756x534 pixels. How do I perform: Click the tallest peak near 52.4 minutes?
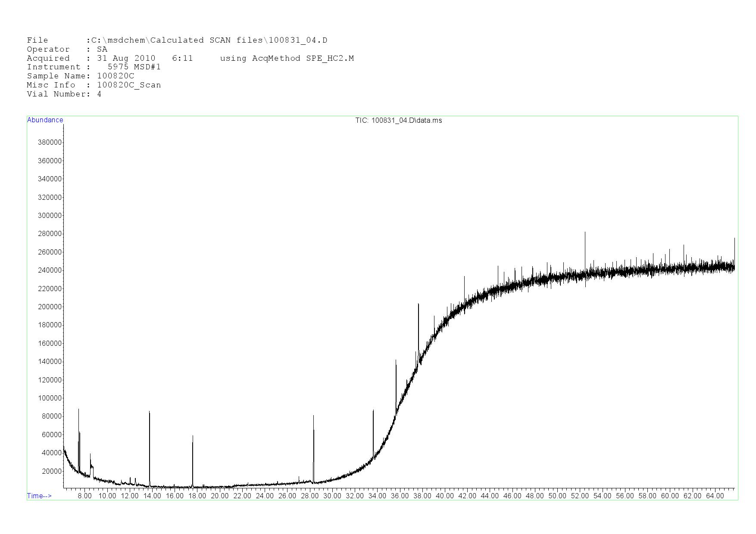585,241
